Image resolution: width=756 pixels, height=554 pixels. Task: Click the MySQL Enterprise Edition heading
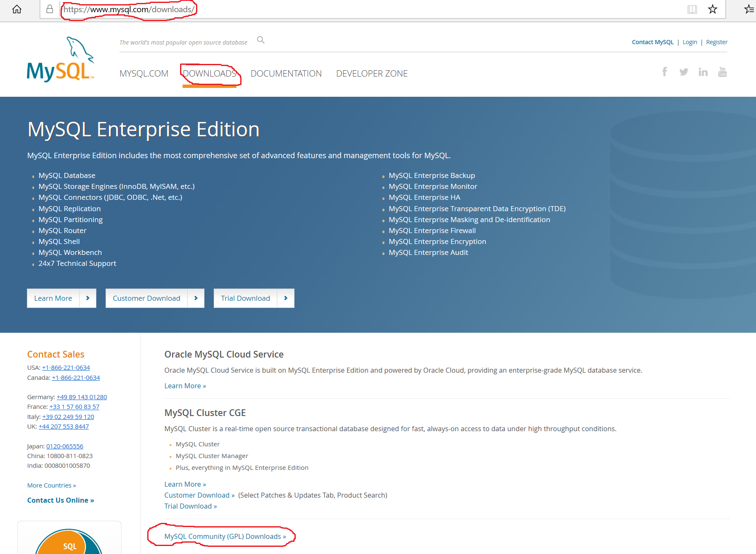point(143,129)
